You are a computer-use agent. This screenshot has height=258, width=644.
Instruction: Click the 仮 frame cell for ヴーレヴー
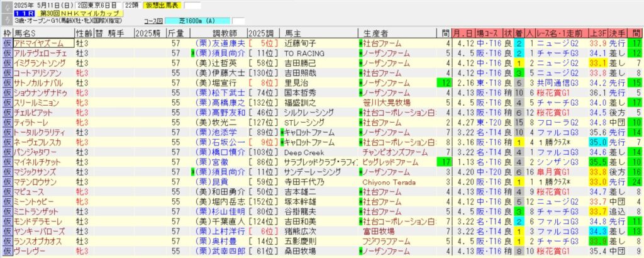pyautogui.click(x=7, y=250)
